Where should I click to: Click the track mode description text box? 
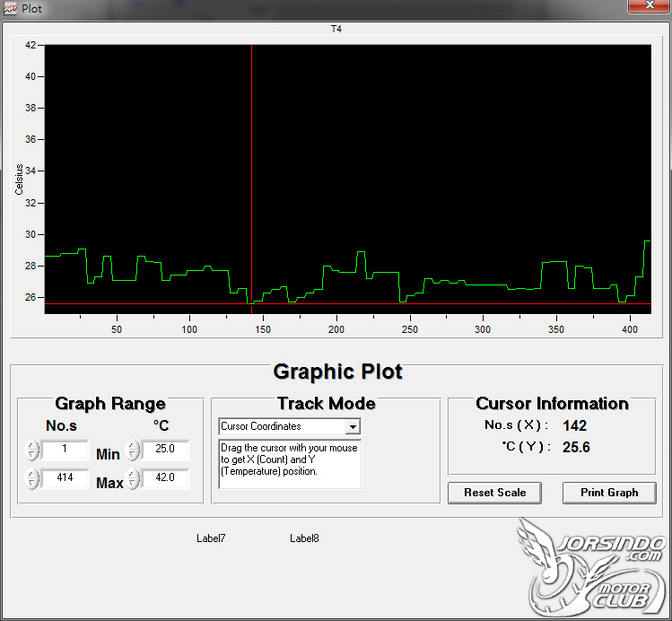290,464
